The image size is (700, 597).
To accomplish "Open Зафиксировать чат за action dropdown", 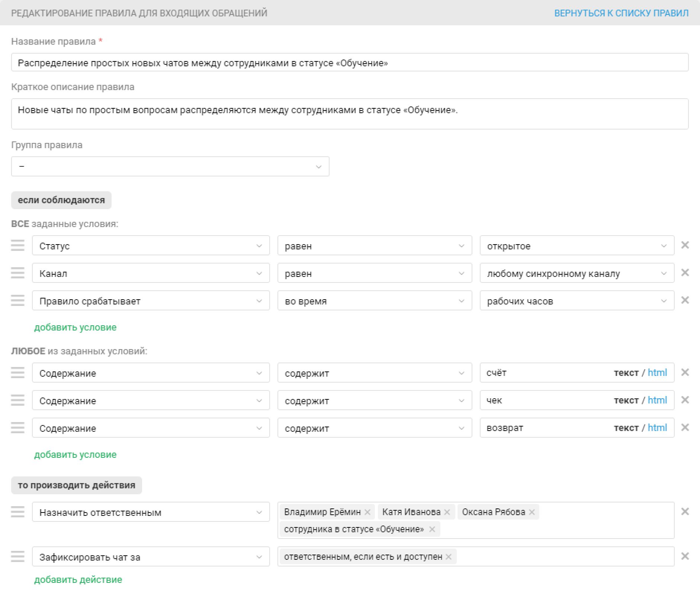I will pyautogui.click(x=151, y=557).
